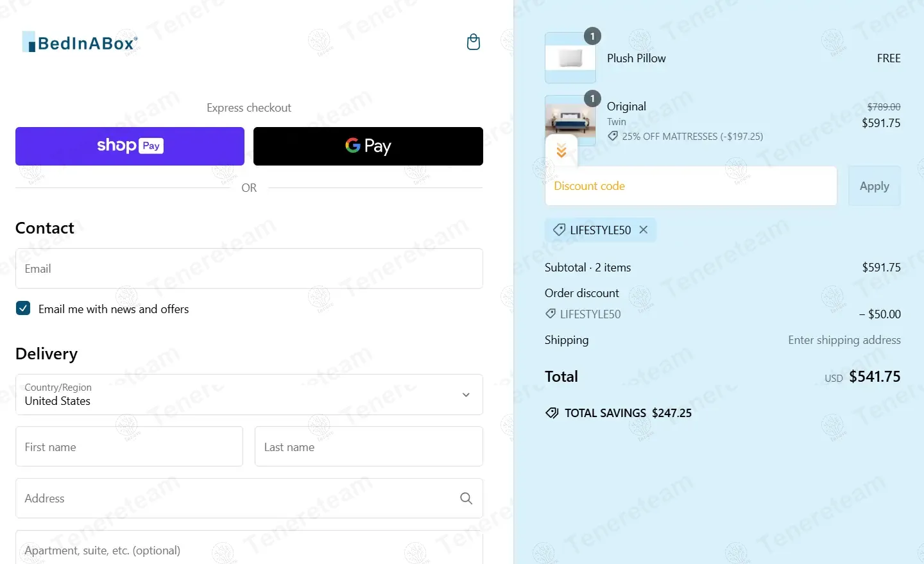This screenshot has width=924, height=564.
Task: Click the address search magnifier icon
Action: click(x=466, y=499)
